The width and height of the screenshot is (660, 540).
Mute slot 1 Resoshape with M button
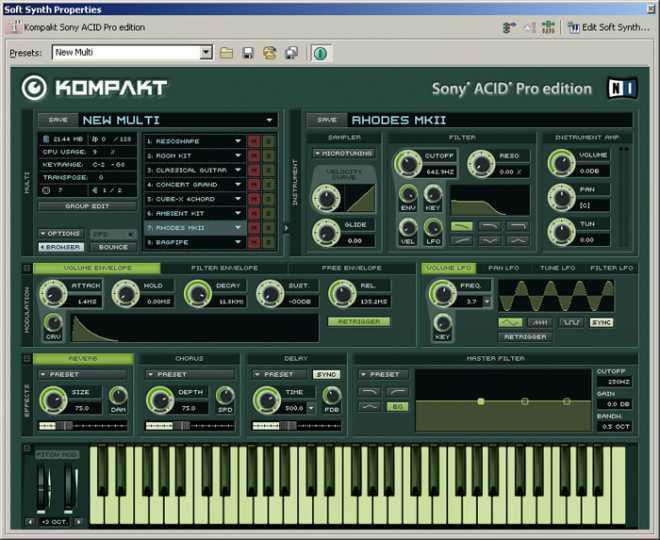click(254, 141)
